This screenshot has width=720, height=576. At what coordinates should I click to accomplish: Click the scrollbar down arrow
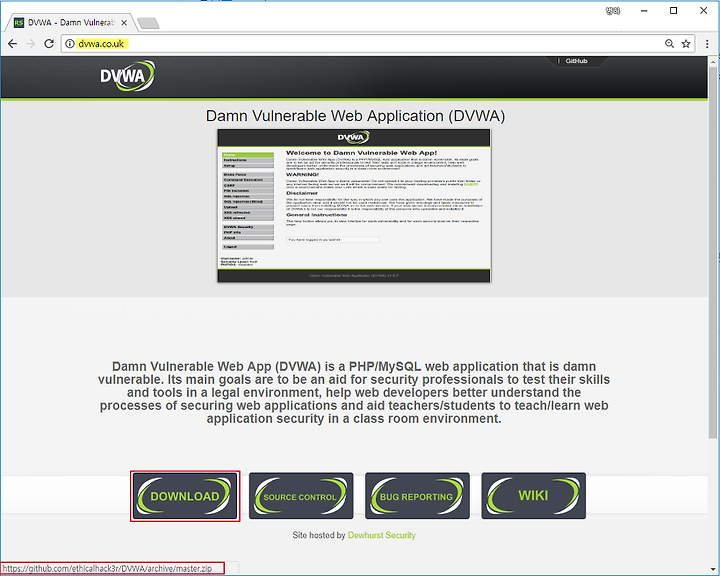(x=713, y=570)
